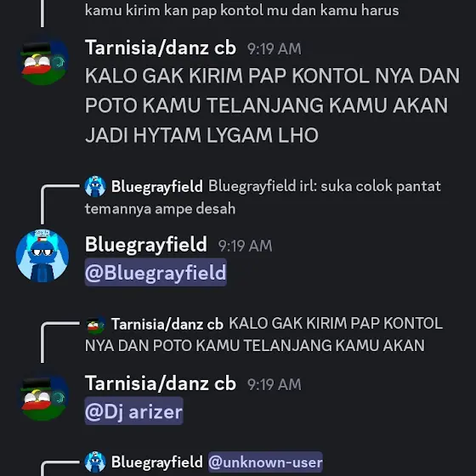
Task: Click Bluegrayfield name in 'irl' reply preview
Action: pos(157,186)
